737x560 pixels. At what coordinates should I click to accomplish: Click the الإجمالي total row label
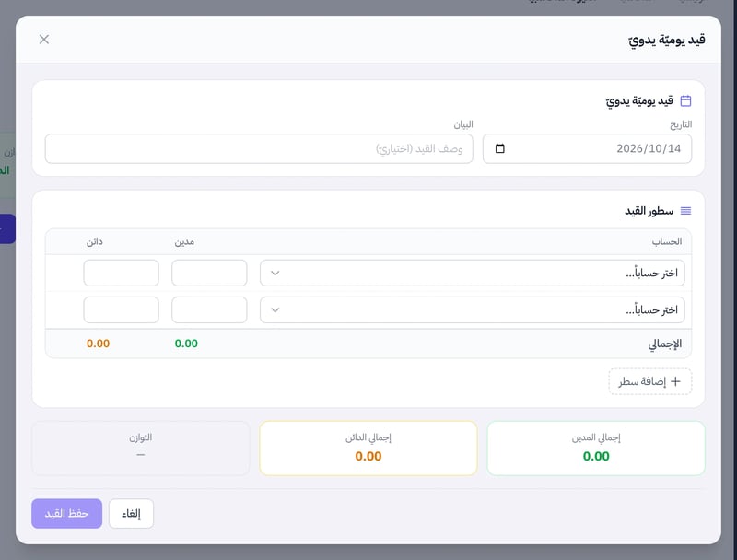(x=664, y=344)
